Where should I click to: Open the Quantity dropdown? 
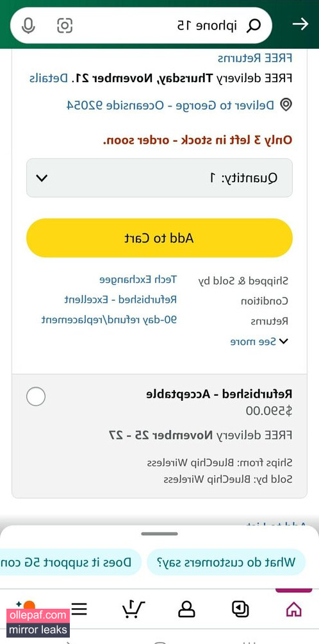(159, 178)
